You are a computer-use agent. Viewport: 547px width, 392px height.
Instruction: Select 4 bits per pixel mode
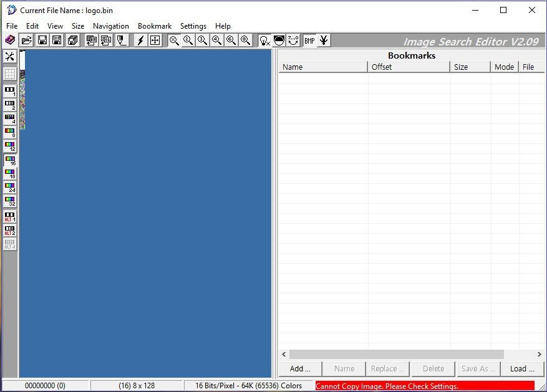click(10, 119)
